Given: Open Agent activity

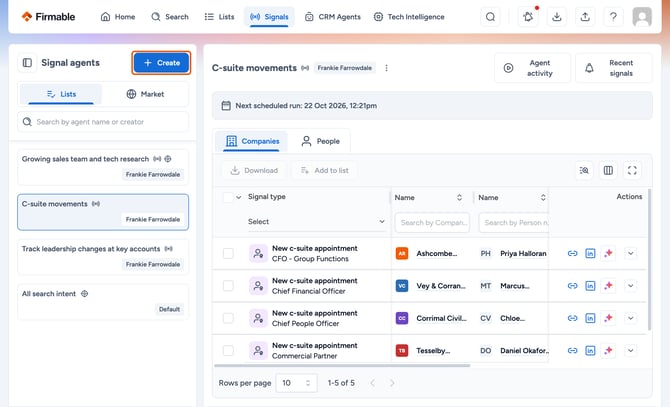Looking at the screenshot, I should [533, 68].
